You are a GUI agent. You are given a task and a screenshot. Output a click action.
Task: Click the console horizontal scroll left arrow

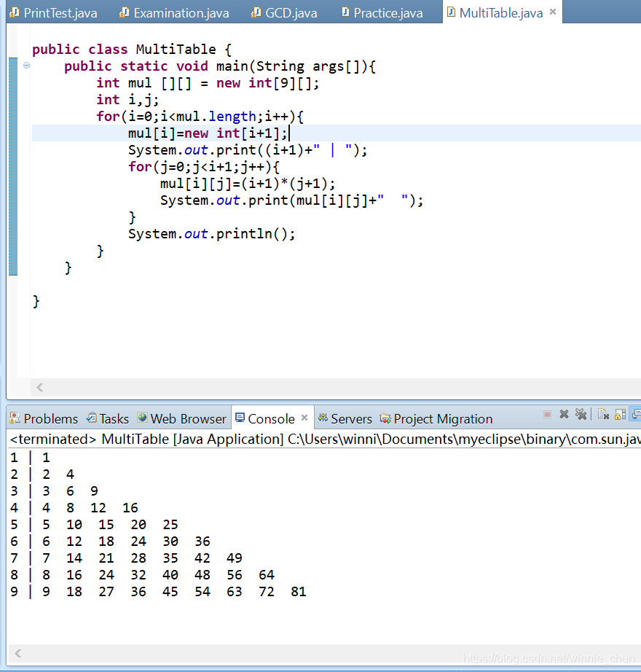point(18,653)
